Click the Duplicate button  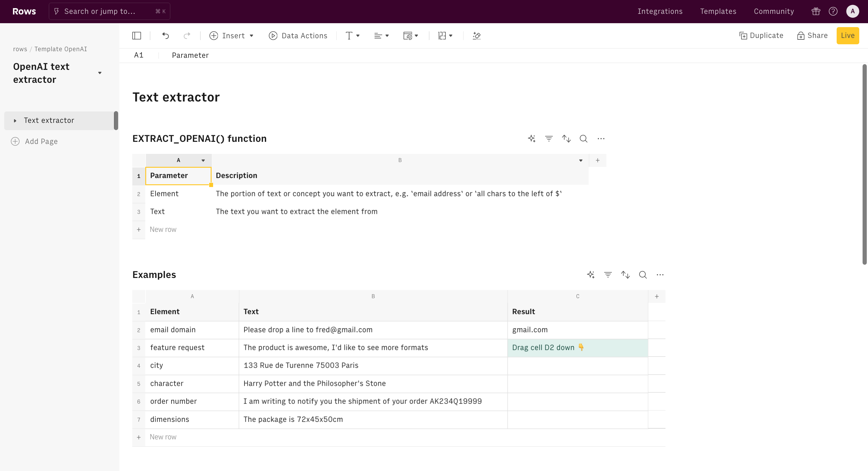pos(761,36)
